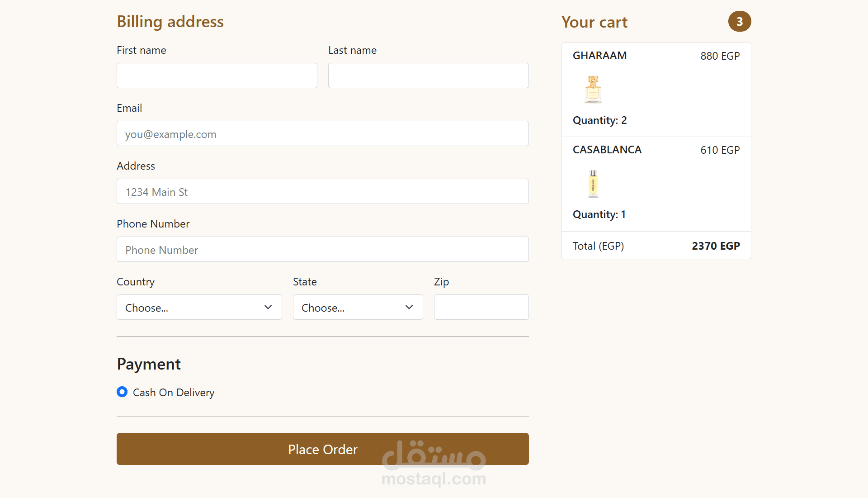The height and width of the screenshot is (498, 868).
Task: Click the Cash On Delivery label
Action: tap(174, 393)
